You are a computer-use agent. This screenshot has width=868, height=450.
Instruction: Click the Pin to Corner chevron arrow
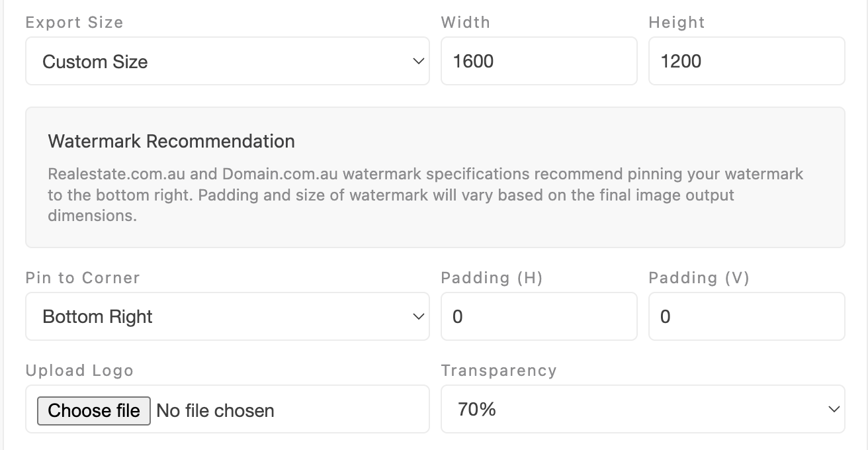418,317
